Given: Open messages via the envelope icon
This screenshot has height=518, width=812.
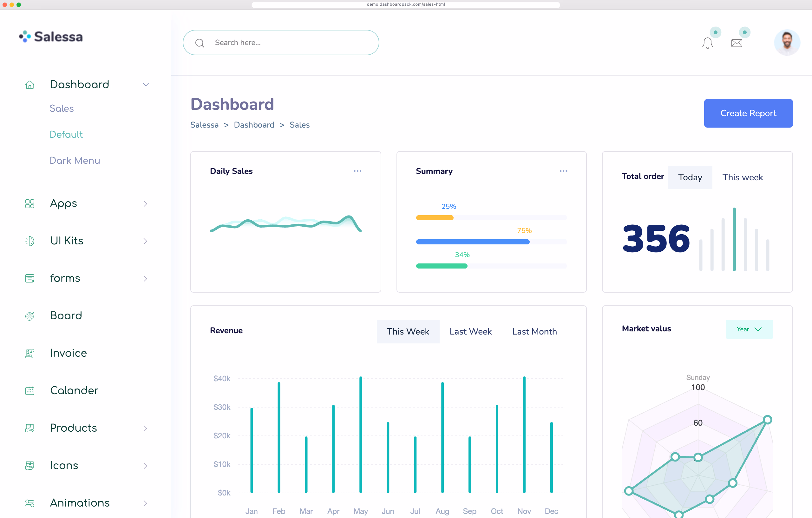Looking at the screenshot, I should tap(737, 43).
